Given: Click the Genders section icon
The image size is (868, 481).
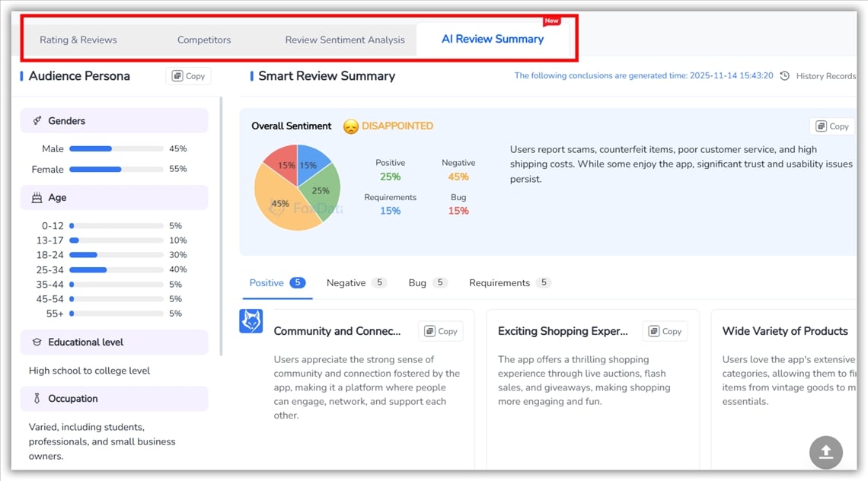Looking at the screenshot, I should click(x=37, y=121).
